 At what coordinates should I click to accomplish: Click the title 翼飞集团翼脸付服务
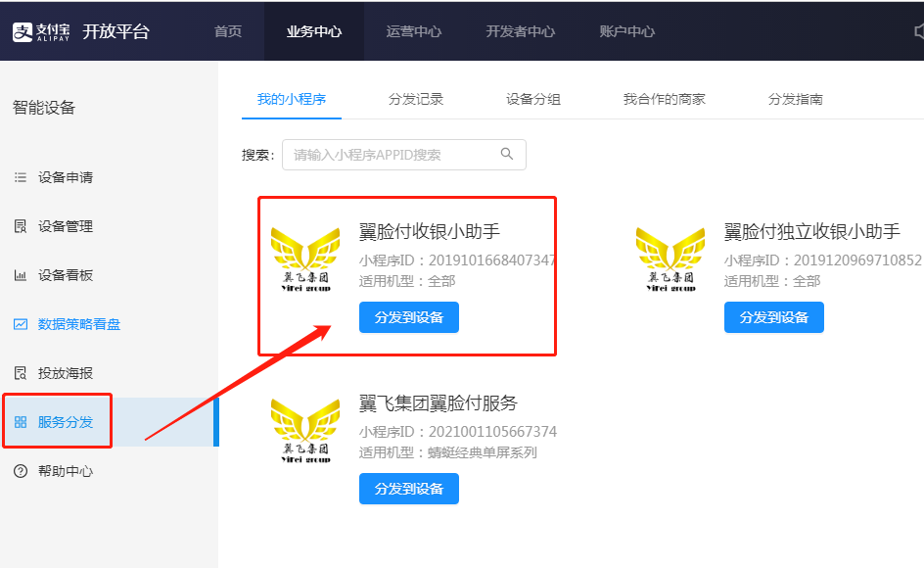click(x=438, y=402)
